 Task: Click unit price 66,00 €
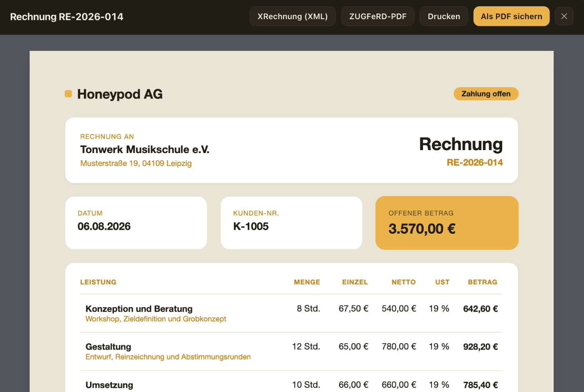click(353, 385)
